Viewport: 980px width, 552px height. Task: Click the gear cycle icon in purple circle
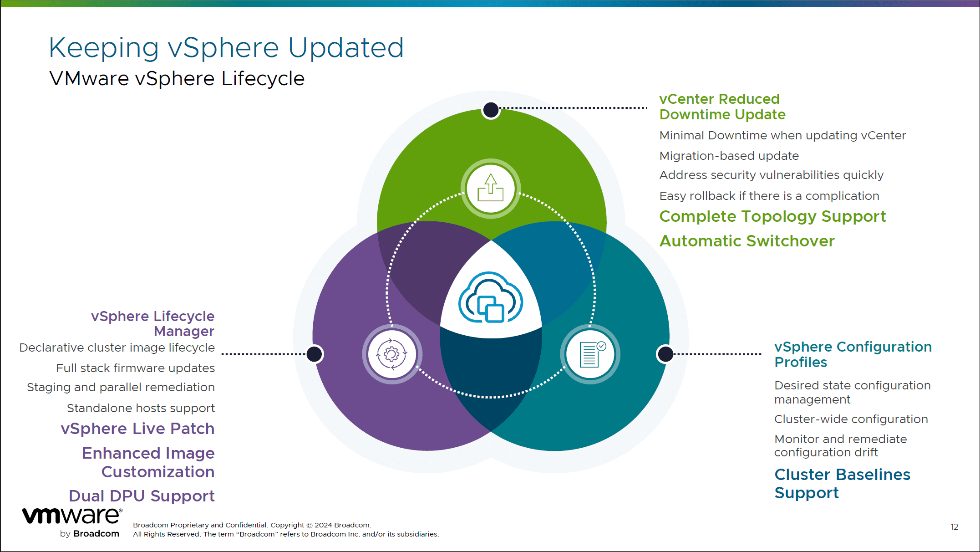(391, 354)
